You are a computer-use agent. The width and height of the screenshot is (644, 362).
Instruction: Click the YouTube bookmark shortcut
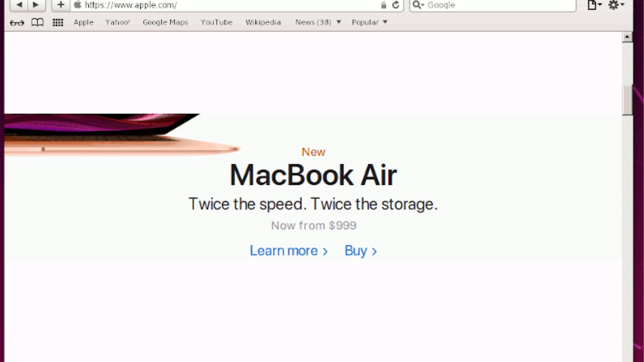click(x=216, y=22)
